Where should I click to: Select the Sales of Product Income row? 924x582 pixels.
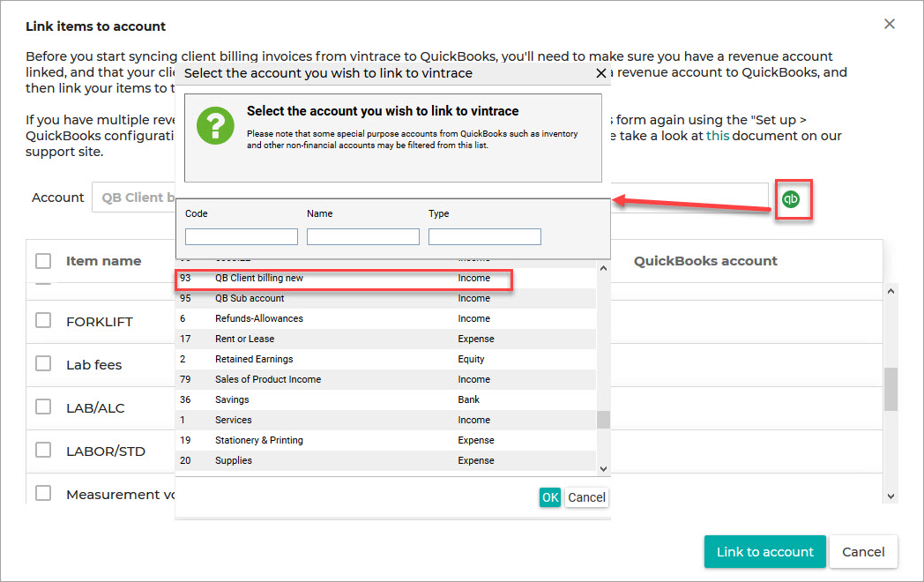point(386,379)
